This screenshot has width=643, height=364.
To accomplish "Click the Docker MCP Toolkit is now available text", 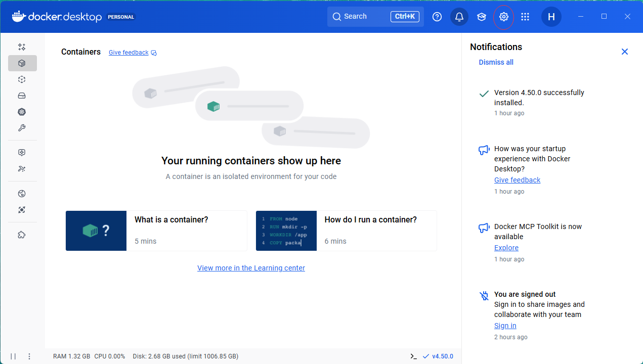I will point(538,232).
